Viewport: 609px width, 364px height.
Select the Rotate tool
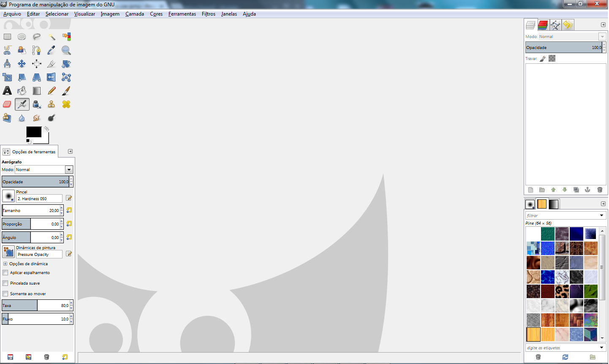pos(66,64)
